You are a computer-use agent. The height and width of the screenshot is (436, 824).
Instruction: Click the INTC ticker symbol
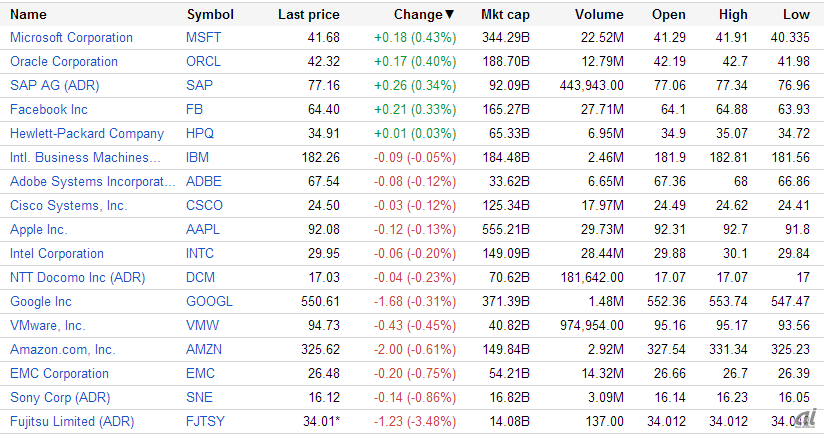(x=201, y=254)
